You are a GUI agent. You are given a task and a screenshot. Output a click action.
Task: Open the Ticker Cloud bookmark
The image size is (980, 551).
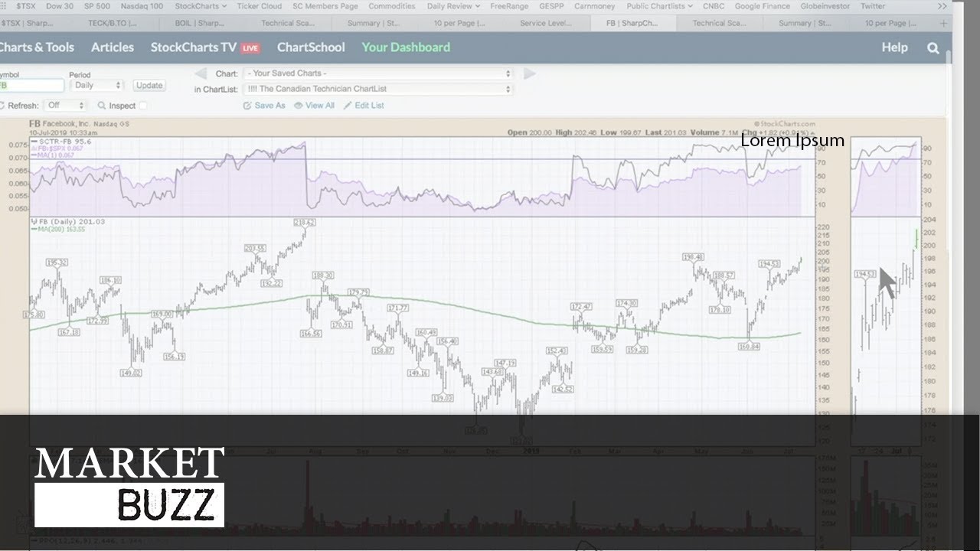[260, 6]
